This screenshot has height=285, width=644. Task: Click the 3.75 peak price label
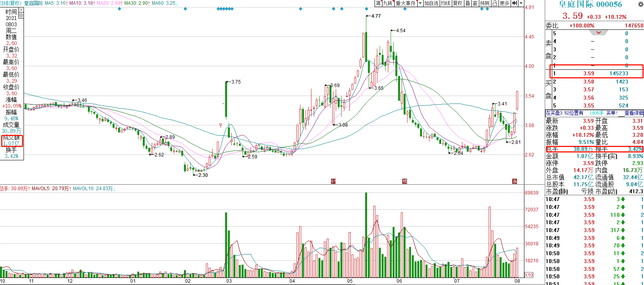pos(236,82)
